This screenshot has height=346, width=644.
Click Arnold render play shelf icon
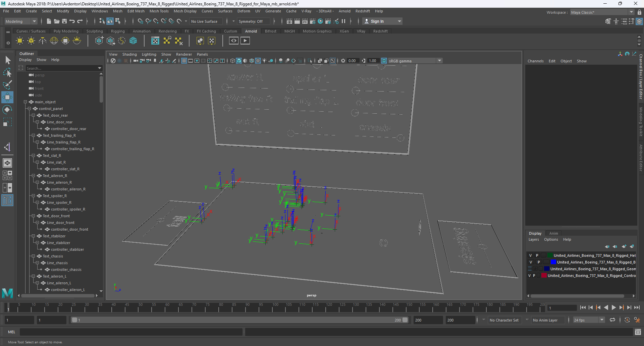pos(245,41)
